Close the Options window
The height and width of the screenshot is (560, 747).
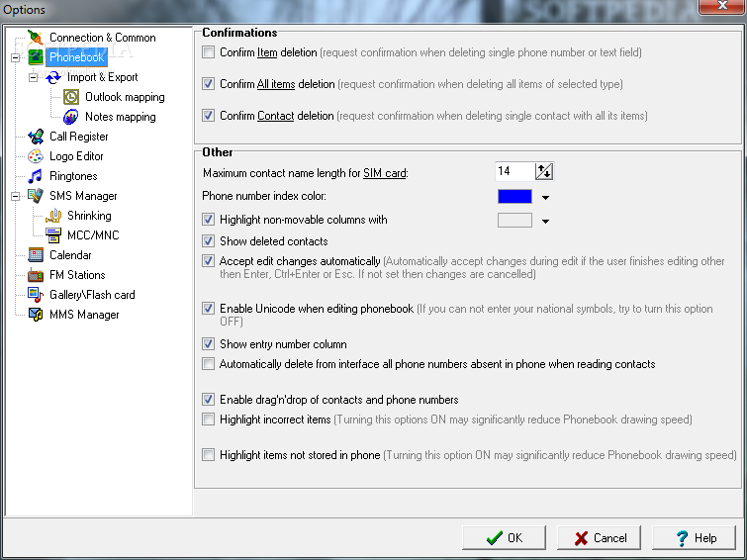[x=721, y=6]
